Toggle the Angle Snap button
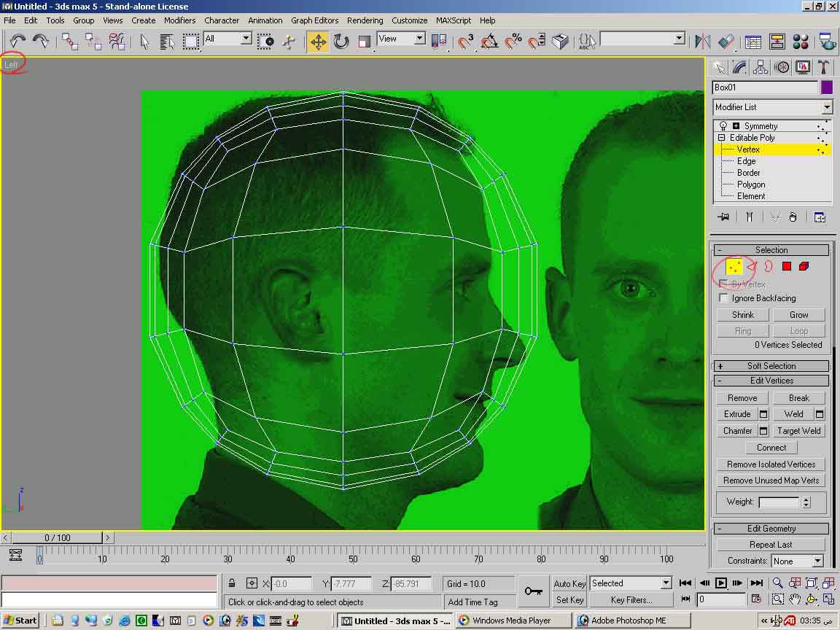The height and width of the screenshot is (630, 840). [489, 42]
